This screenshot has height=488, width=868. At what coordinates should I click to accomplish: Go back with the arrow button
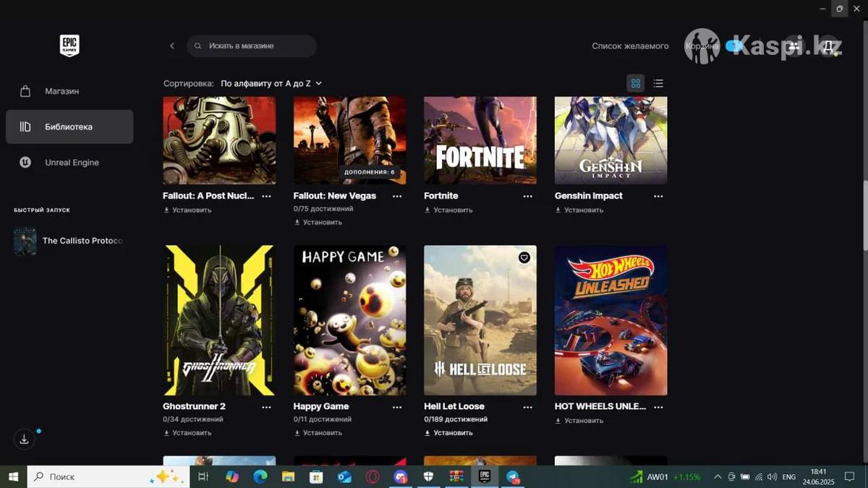coord(172,46)
